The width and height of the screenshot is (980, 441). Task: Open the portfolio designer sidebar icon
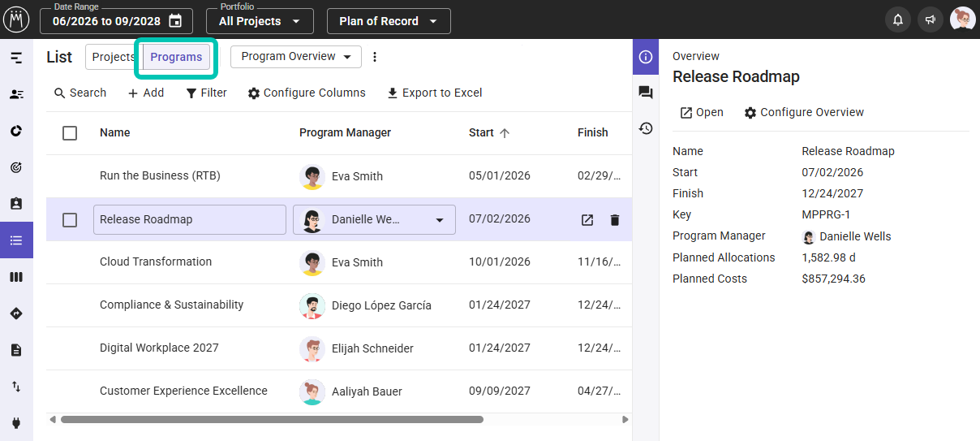(x=16, y=58)
